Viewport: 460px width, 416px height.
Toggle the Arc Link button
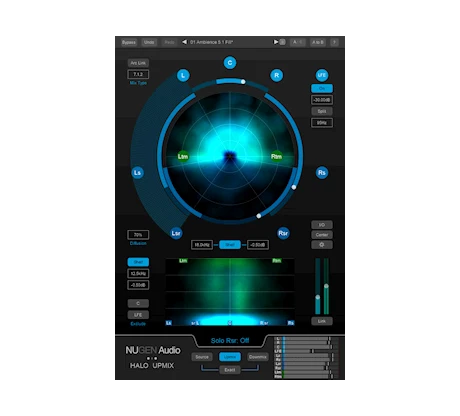[x=138, y=63]
